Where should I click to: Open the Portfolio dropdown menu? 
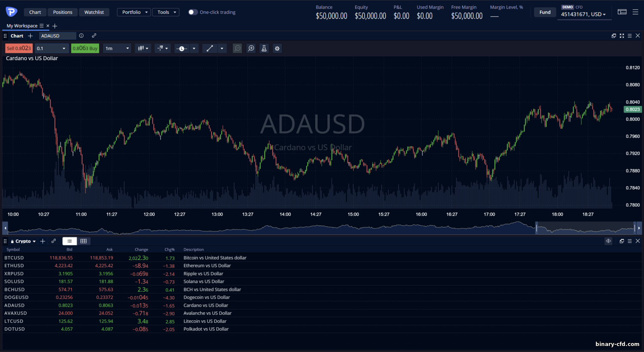pos(134,12)
